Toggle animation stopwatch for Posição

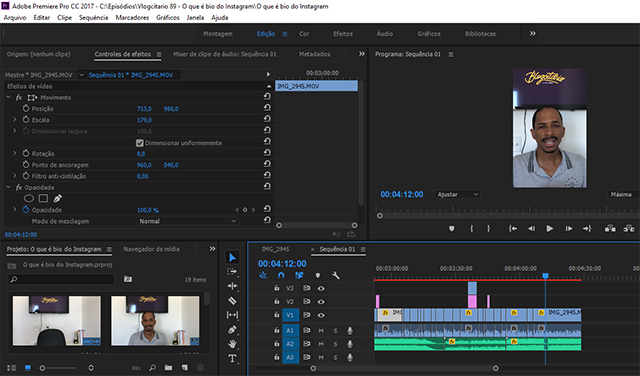(26, 108)
